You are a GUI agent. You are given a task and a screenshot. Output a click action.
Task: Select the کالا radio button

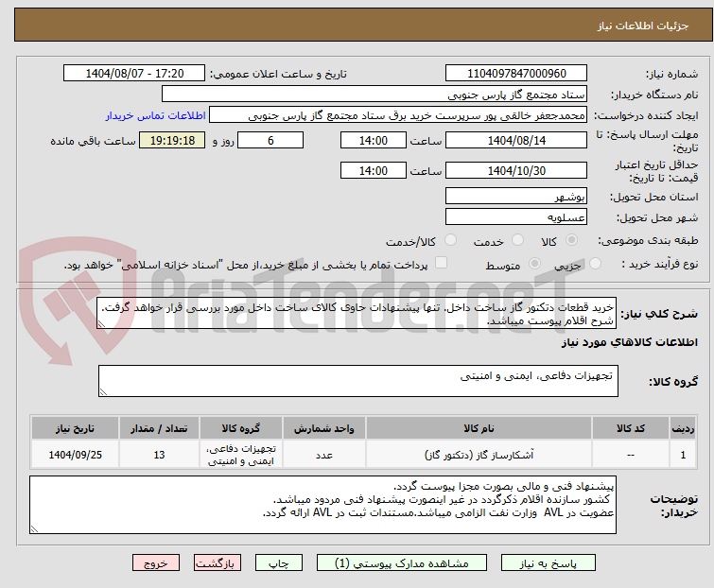point(571,240)
